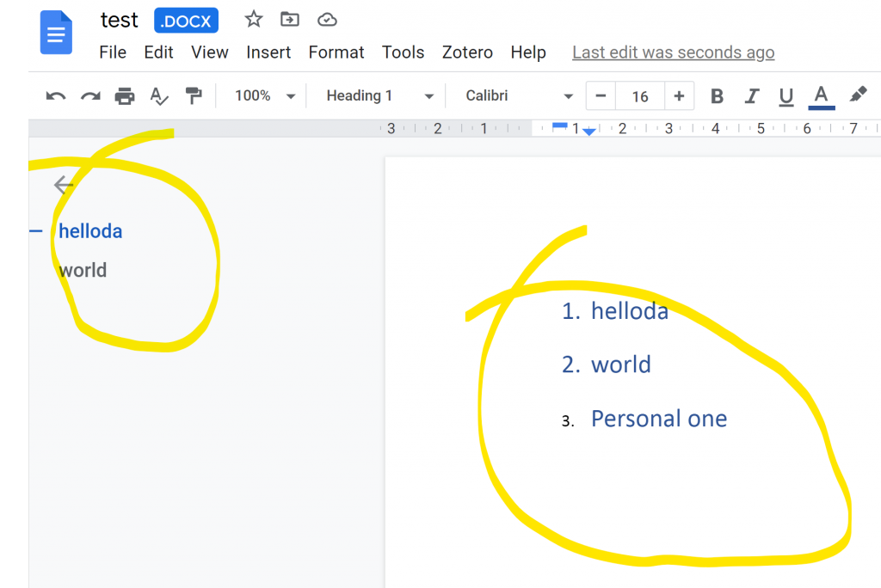Star the test document
881x588 pixels.
(254, 20)
